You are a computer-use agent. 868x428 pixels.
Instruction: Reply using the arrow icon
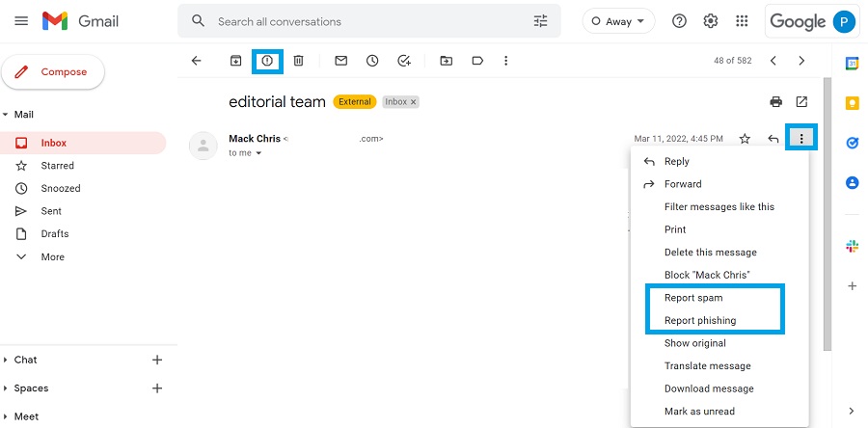pyautogui.click(x=773, y=139)
